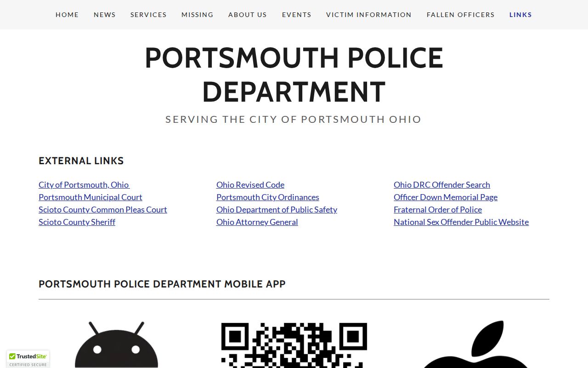Visit the Officer Down Memorial Page link
The image size is (588, 368).
tap(446, 197)
